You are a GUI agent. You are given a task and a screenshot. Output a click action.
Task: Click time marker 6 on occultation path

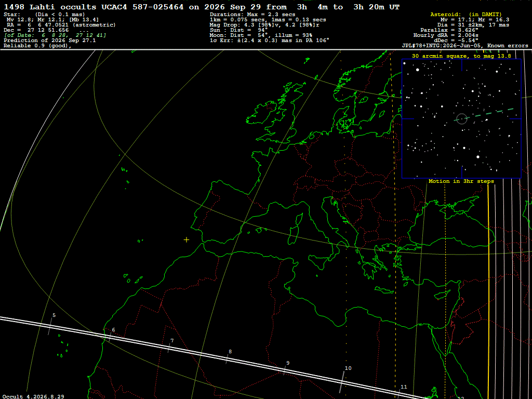[113, 330]
